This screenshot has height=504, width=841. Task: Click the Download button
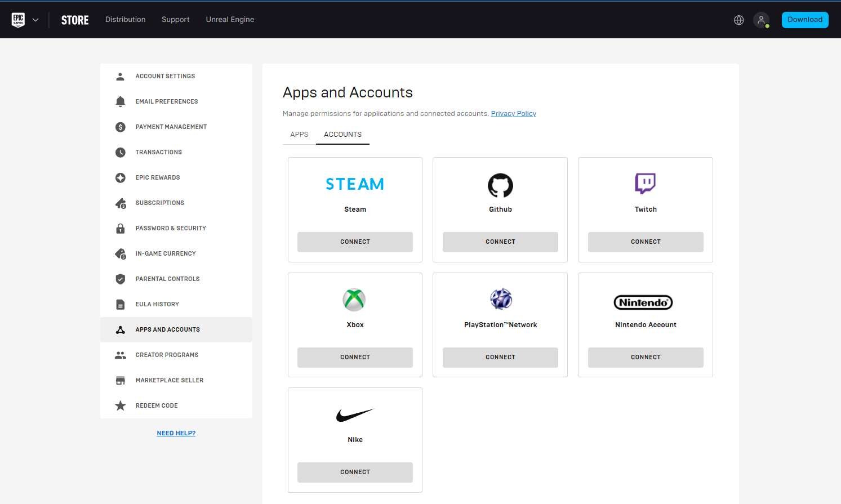(x=805, y=20)
